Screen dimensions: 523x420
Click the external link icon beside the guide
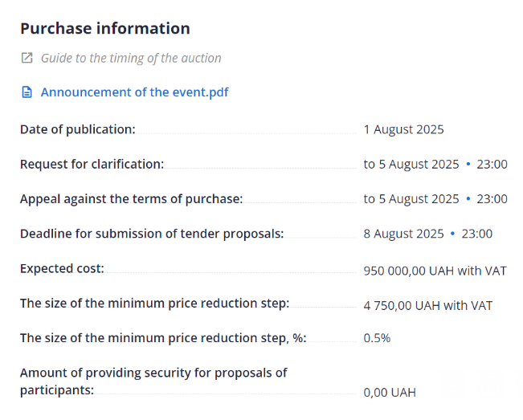coord(27,58)
